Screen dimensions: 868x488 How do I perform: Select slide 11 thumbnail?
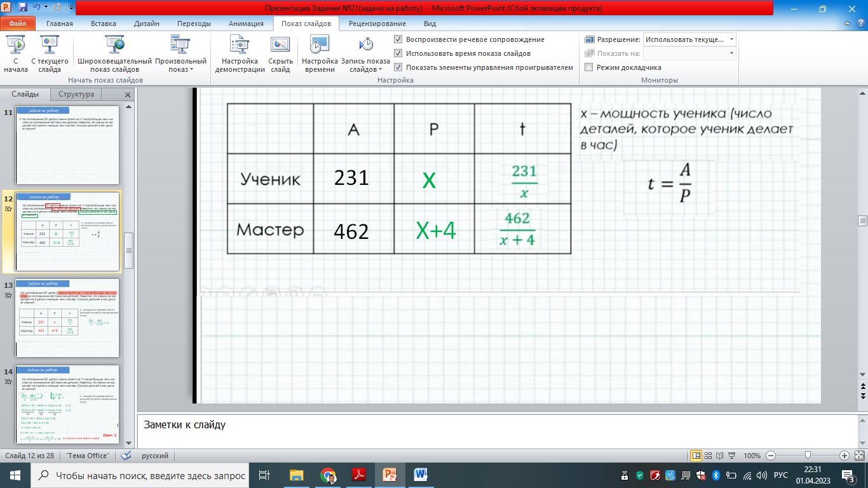pyautogui.click(x=67, y=145)
